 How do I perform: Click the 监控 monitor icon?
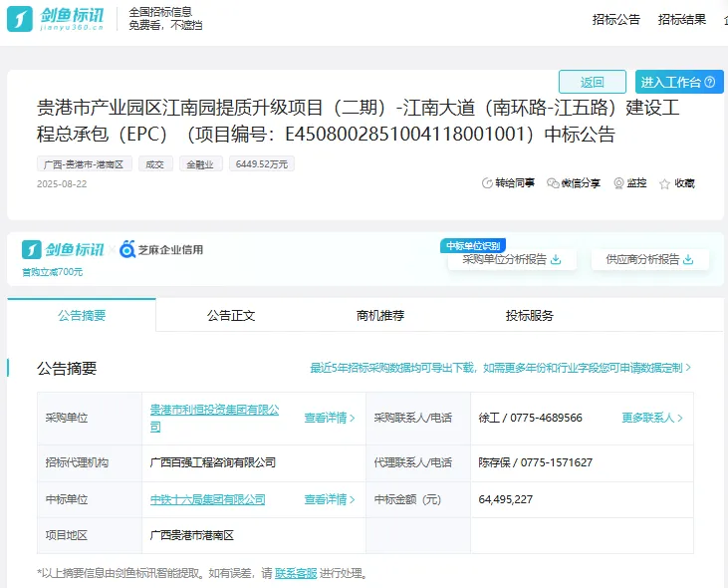click(618, 183)
